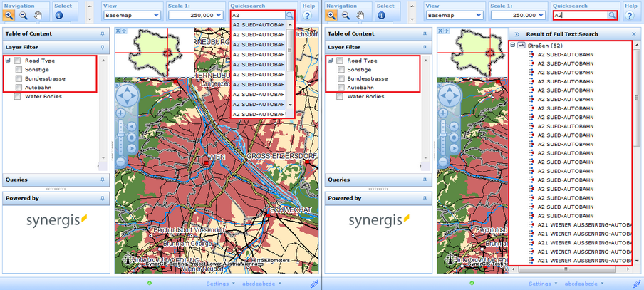Click the Quicksearch magnifier icon in the right window
This screenshot has width=644, height=290.
[611, 15]
